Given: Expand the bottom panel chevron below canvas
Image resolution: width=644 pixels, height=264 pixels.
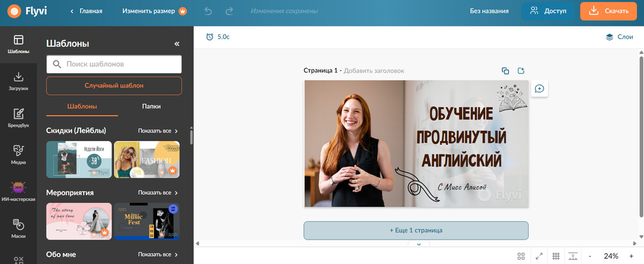Looking at the screenshot, I should click(x=419, y=245).
